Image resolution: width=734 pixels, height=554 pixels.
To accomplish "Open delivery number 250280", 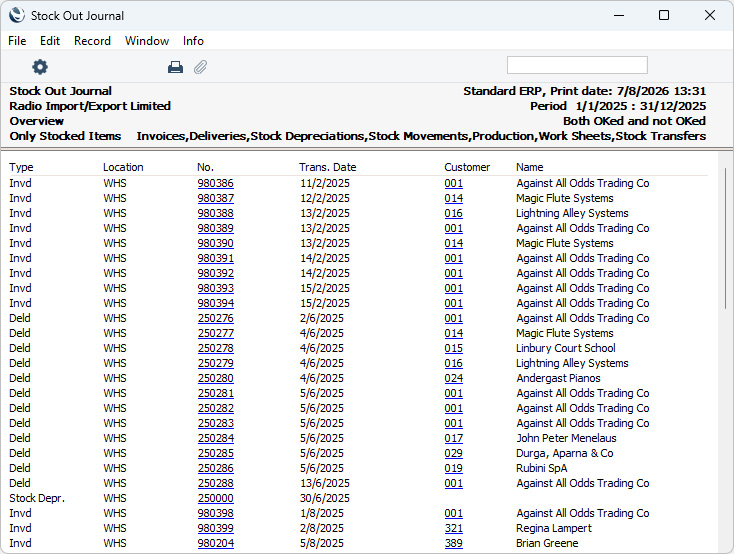I will 215,378.
